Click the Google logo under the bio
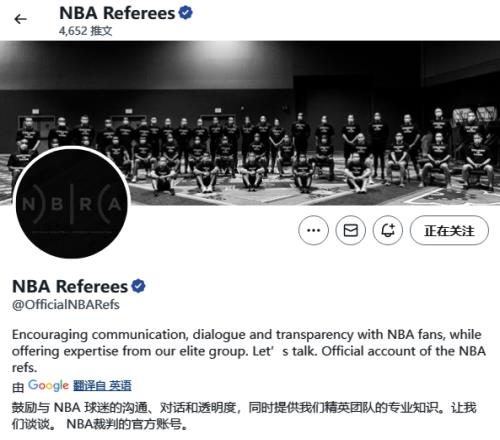Image resolution: width=500 pixels, height=440 pixels. click(48, 385)
